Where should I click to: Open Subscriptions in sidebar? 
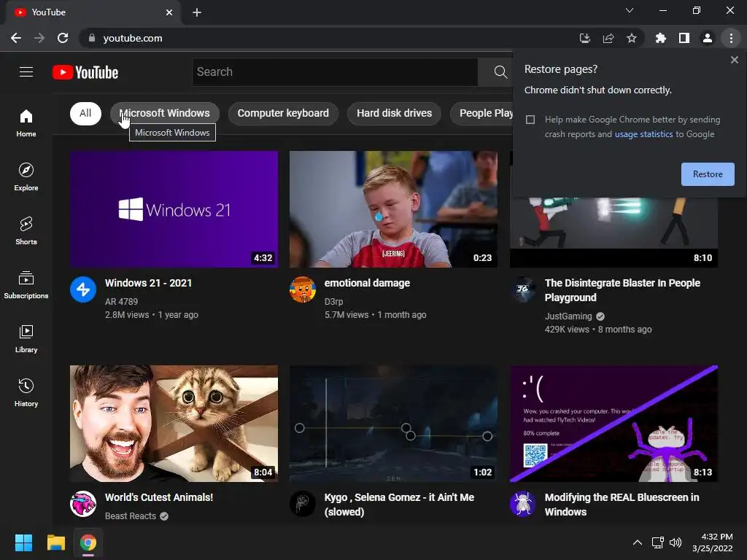[26, 285]
